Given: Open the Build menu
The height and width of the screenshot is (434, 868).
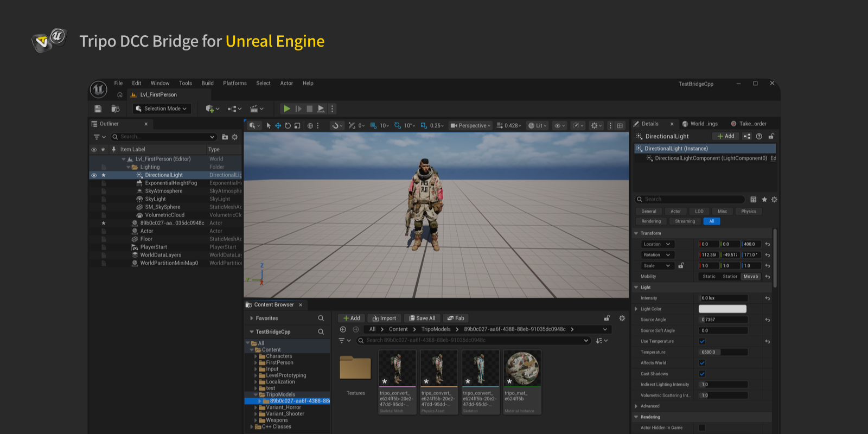Looking at the screenshot, I should 207,84.
